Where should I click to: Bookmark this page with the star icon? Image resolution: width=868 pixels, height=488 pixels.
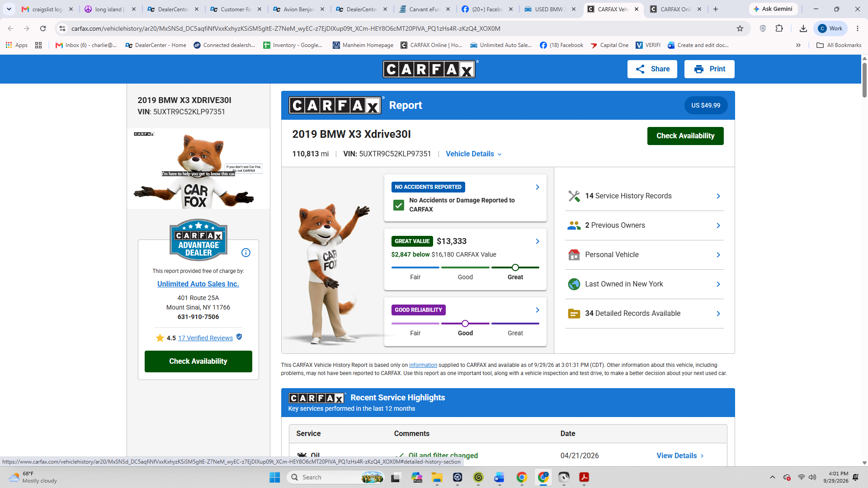740,28
